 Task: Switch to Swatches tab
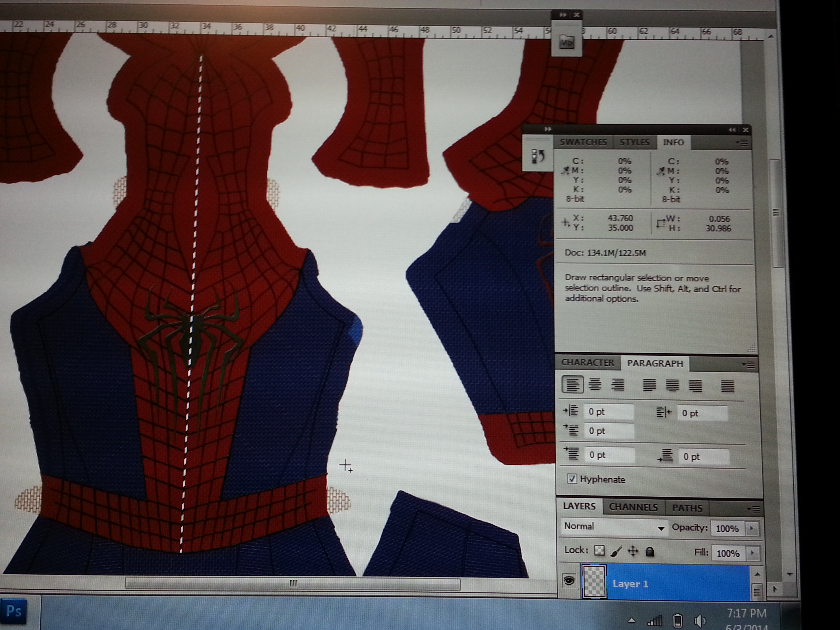pyautogui.click(x=583, y=142)
